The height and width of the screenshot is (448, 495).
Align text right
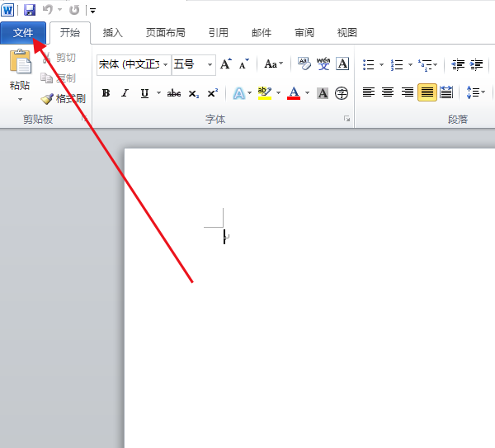coord(408,92)
